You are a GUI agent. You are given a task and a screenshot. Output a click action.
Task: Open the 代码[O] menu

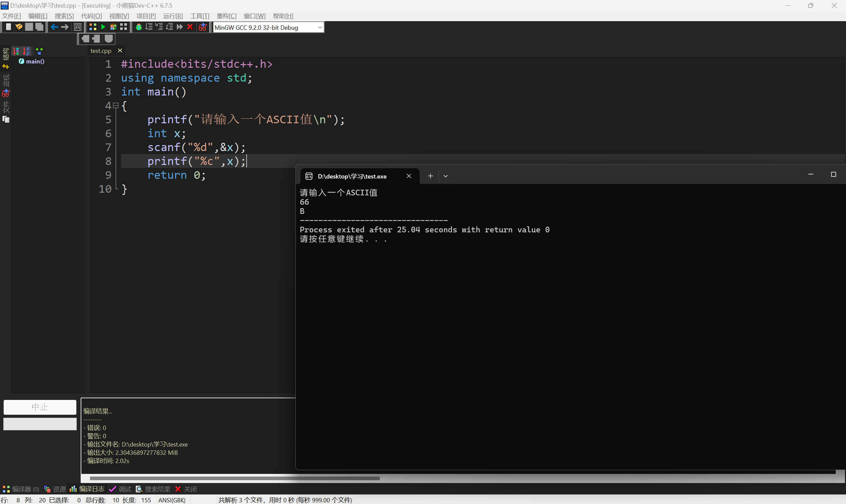click(x=91, y=16)
